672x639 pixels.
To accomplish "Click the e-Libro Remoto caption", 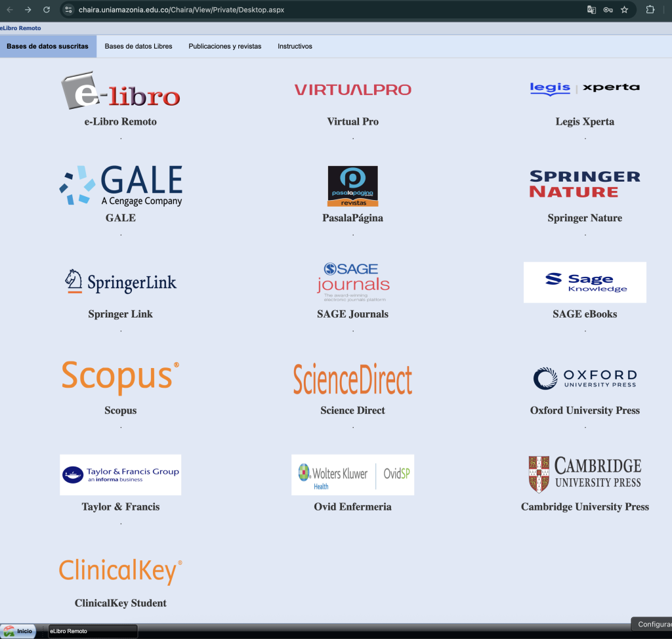I will click(121, 122).
